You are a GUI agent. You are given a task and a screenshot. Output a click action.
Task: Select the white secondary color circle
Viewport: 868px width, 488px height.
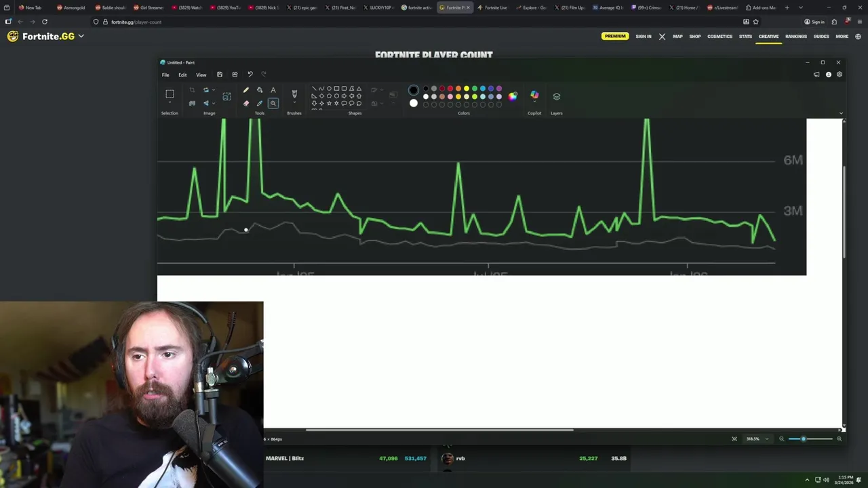point(414,103)
